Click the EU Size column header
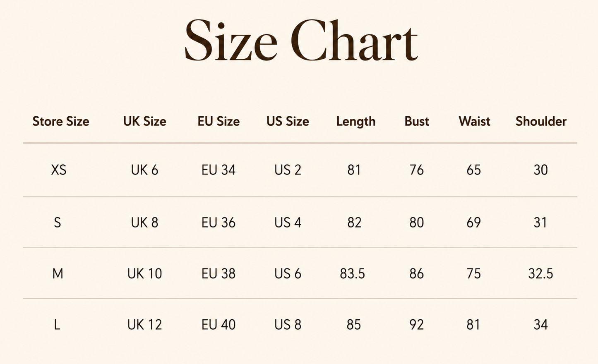The image size is (598, 364). click(219, 121)
